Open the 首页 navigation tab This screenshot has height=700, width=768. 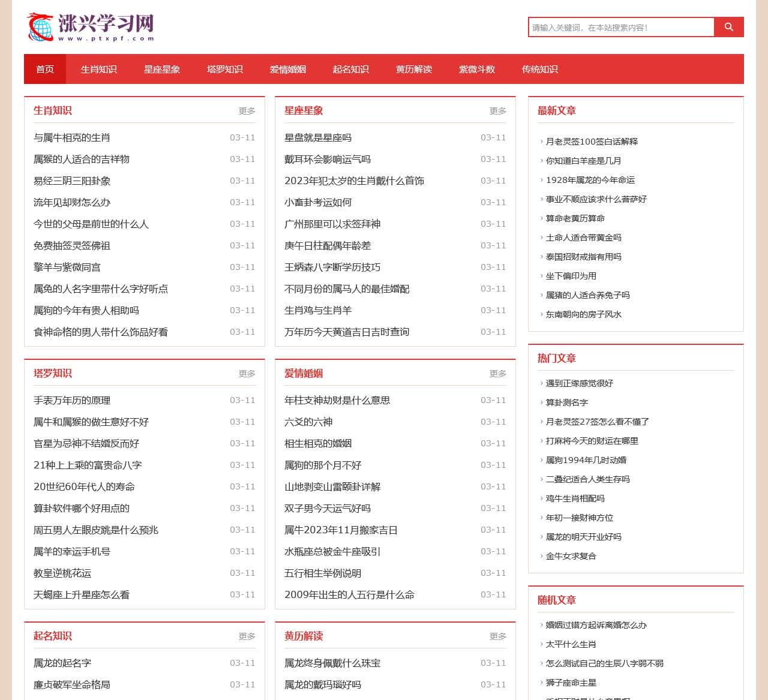click(45, 69)
